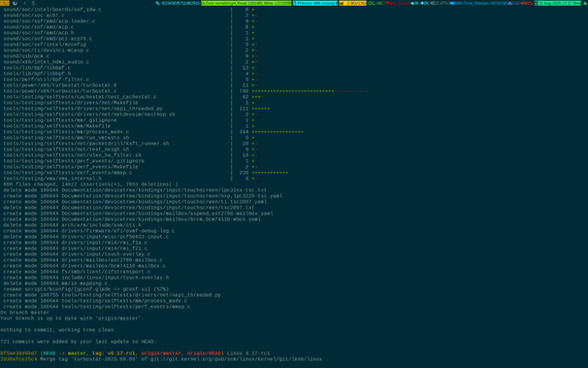Click the 2b38afce25c4 merge commit hash
Viewport: 588px width, 368px height.
pos(18,359)
